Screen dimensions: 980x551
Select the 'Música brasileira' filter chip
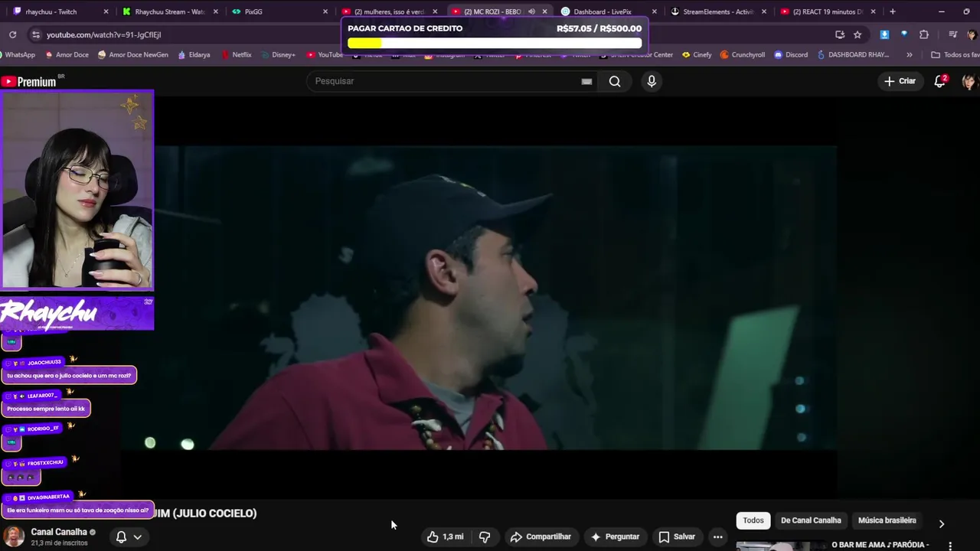pos(887,520)
